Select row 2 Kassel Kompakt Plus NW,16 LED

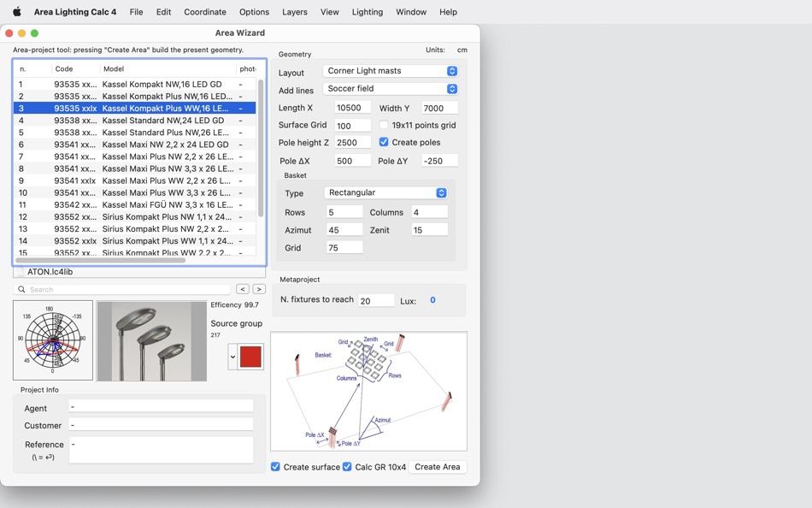tap(135, 96)
